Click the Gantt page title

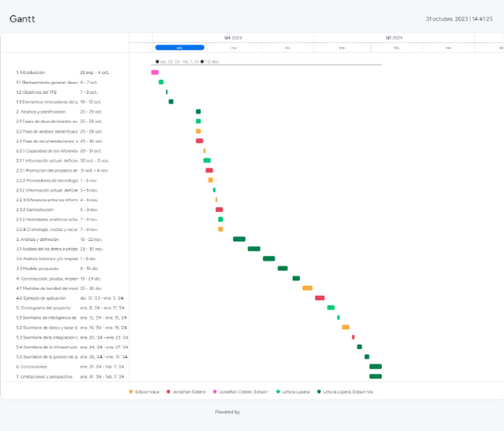(22, 18)
